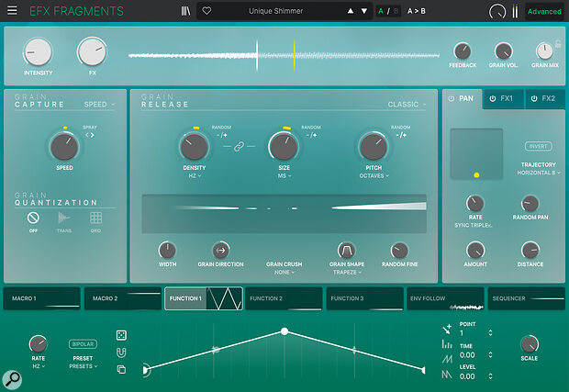Open Grain Capture Speed mode dropdown

pyautogui.click(x=99, y=105)
